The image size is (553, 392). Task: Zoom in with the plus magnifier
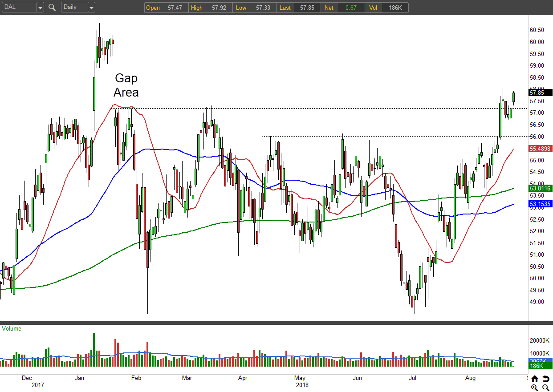(x=535, y=388)
